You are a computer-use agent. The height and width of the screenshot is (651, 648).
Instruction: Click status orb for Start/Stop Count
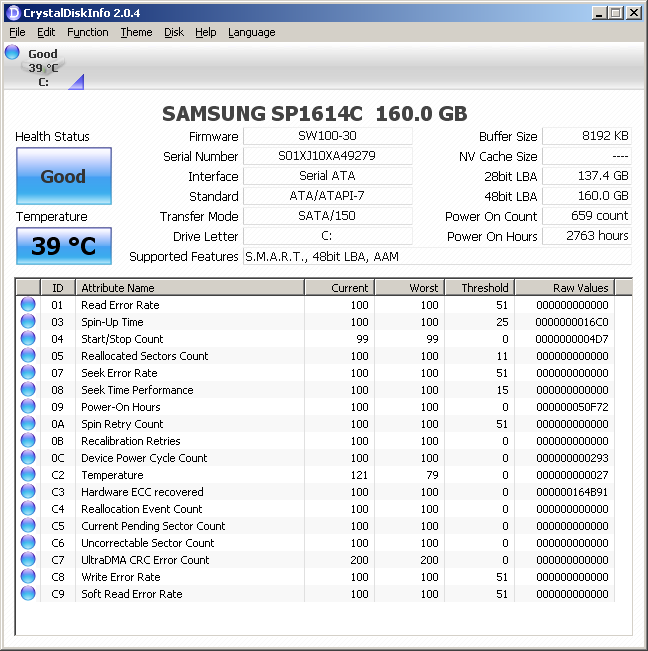tap(28, 338)
